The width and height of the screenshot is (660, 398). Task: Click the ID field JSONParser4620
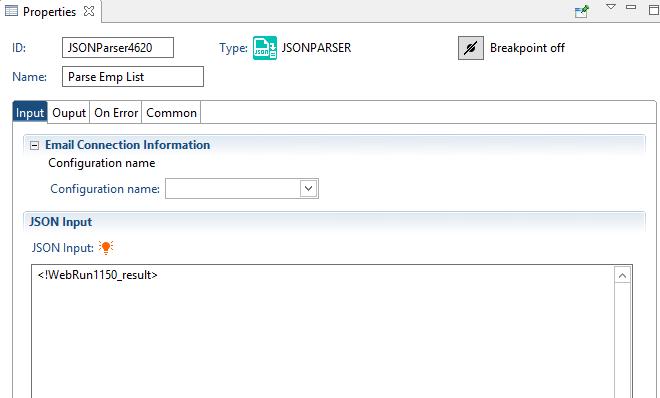pos(118,48)
